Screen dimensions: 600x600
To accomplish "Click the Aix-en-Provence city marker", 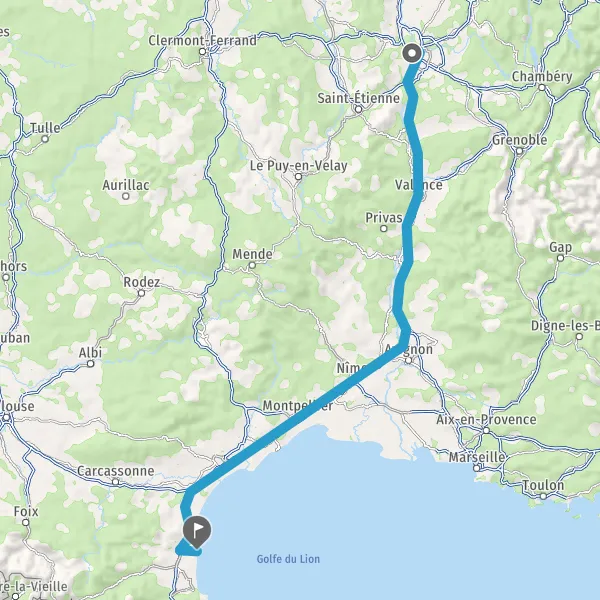I will click(486, 430).
